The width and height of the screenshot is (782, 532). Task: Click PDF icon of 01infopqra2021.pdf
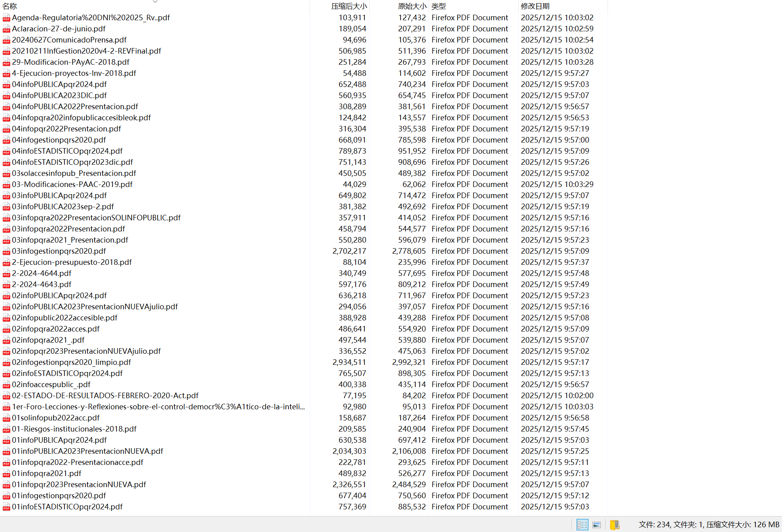[6, 474]
